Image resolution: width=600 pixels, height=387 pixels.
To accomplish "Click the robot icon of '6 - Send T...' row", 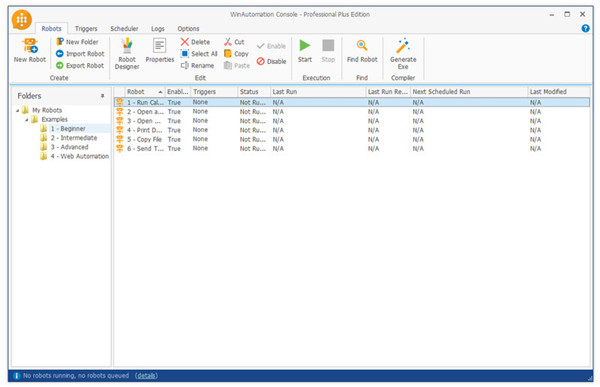I will (120, 148).
